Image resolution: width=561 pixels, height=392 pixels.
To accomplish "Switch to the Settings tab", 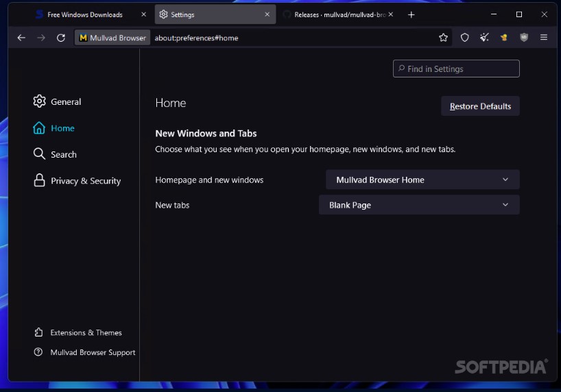I will pyautogui.click(x=215, y=14).
